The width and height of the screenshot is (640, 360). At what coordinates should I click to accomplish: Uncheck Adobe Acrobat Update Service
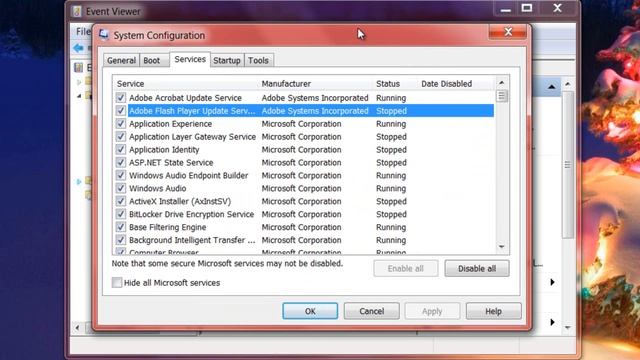pos(120,98)
